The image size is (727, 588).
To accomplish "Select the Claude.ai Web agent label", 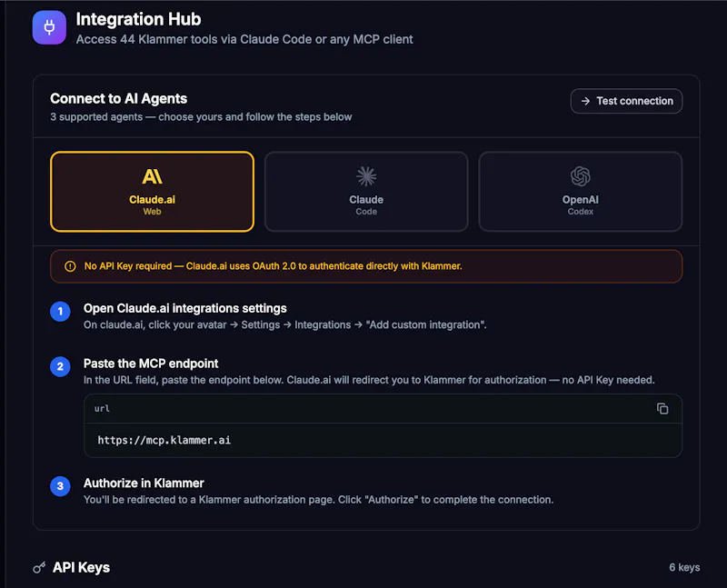I will coord(152,205).
